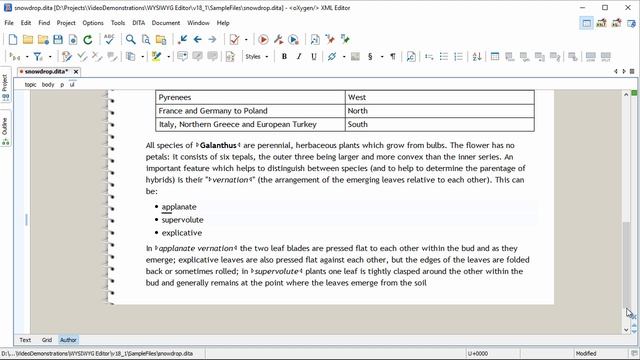
Task: Insert an image
Action: coord(355,57)
